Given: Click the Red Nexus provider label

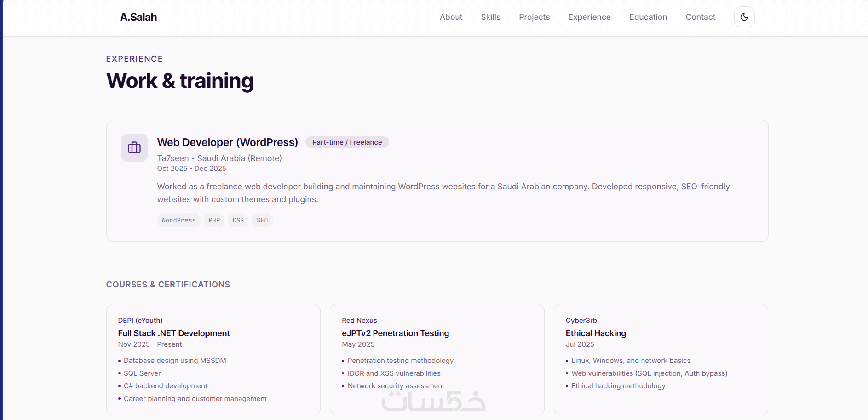Looking at the screenshot, I should click(x=359, y=321).
